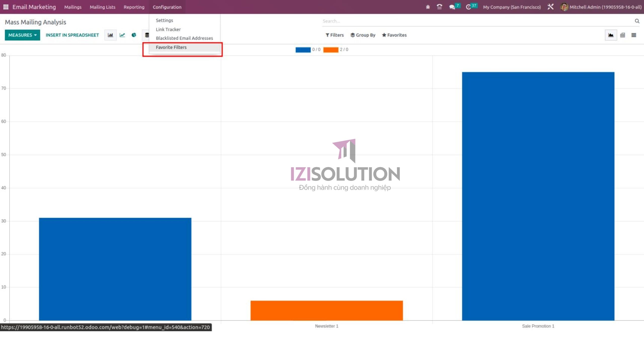Click the orange 2 / 0 legend swatch

point(331,50)
